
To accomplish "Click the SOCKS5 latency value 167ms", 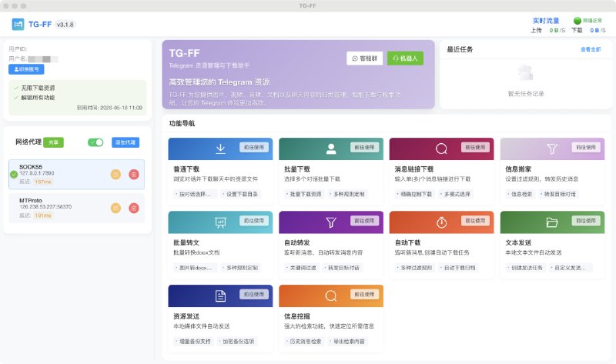I will (43, 182).
